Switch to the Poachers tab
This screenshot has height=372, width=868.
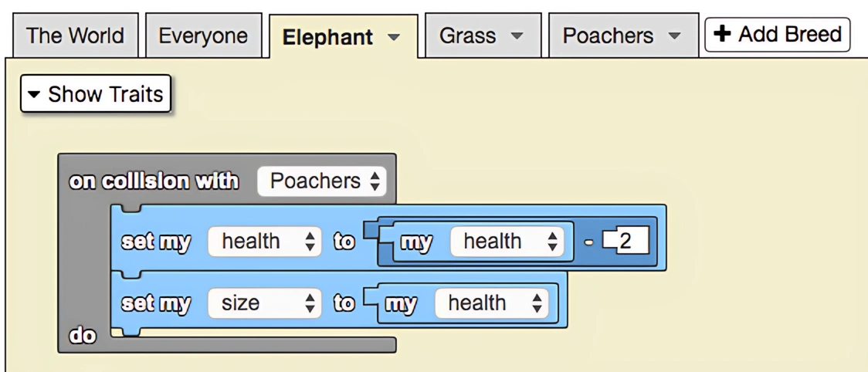[607, 36]
